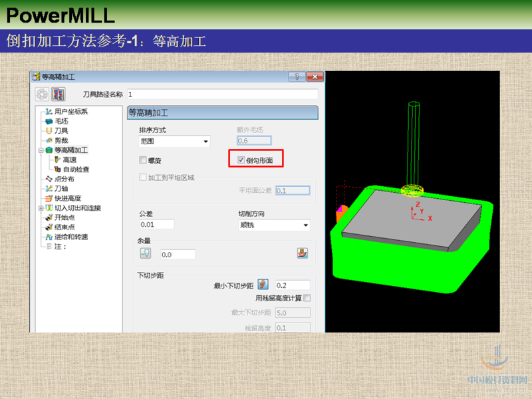The image size is (532, 399).
Task: Select 毛坯 block item in tree
Action: click(x=61, y=121)
